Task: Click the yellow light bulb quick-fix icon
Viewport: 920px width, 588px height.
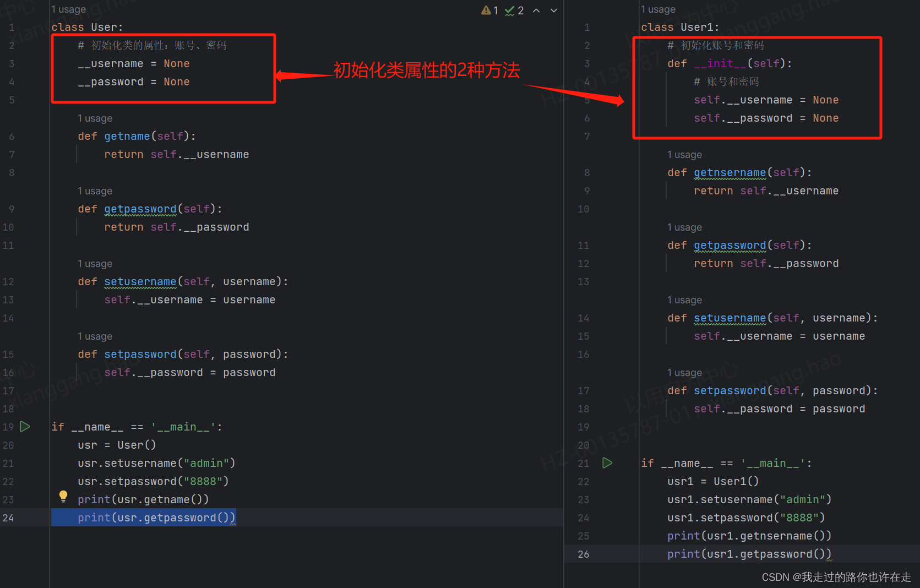Action: point(63,497)
